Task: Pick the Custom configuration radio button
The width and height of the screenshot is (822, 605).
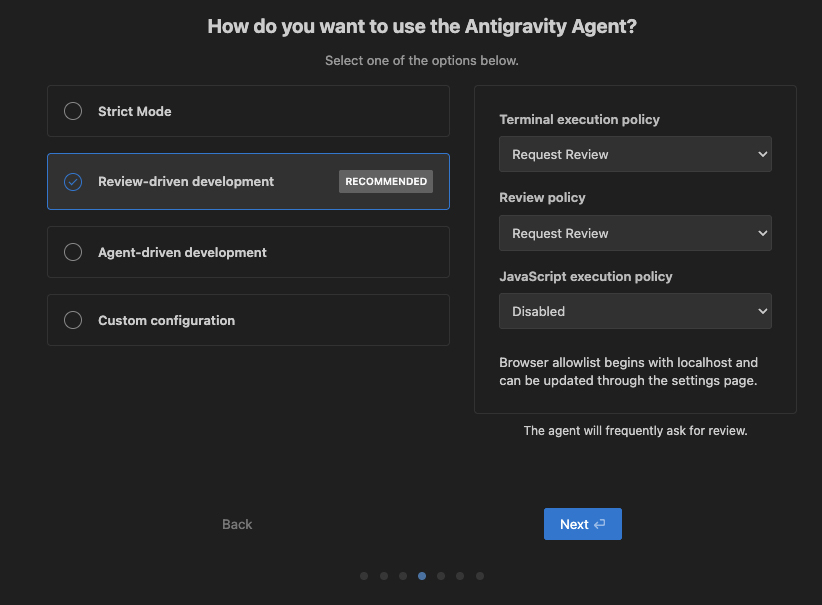Action: click(x=73, y=320)
